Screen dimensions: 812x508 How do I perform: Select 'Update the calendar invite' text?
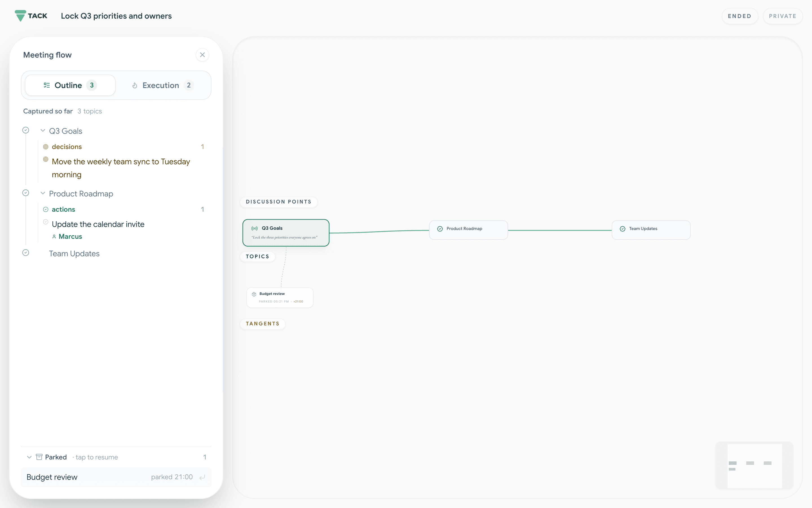coord(98,224)
